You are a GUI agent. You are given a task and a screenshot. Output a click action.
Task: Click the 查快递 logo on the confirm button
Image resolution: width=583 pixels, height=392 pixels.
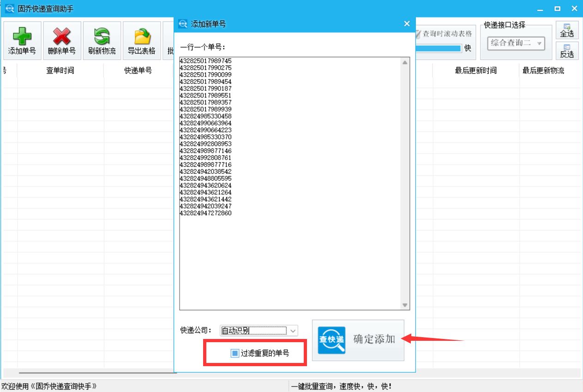[331, 340]
